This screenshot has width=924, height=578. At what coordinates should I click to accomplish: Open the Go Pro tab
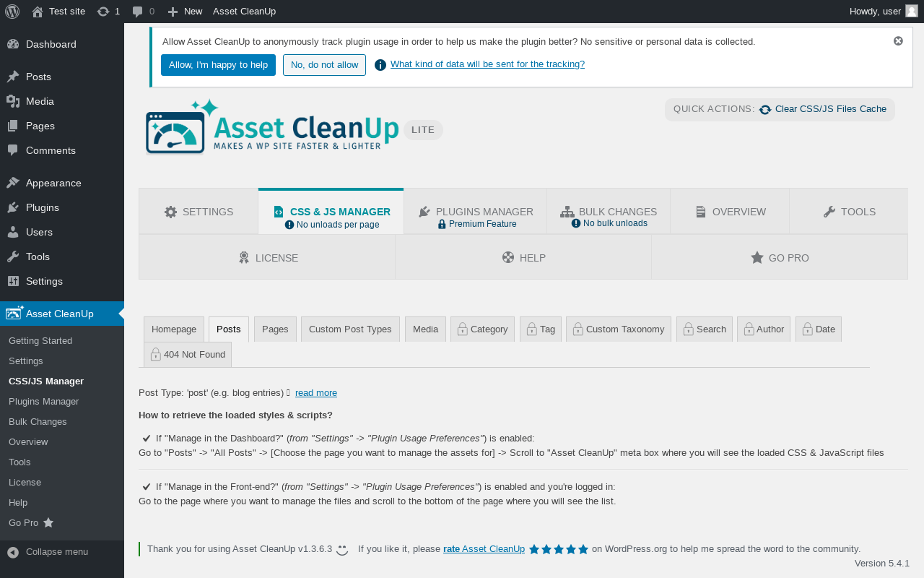pyautogui.click(x=780, y=257)
